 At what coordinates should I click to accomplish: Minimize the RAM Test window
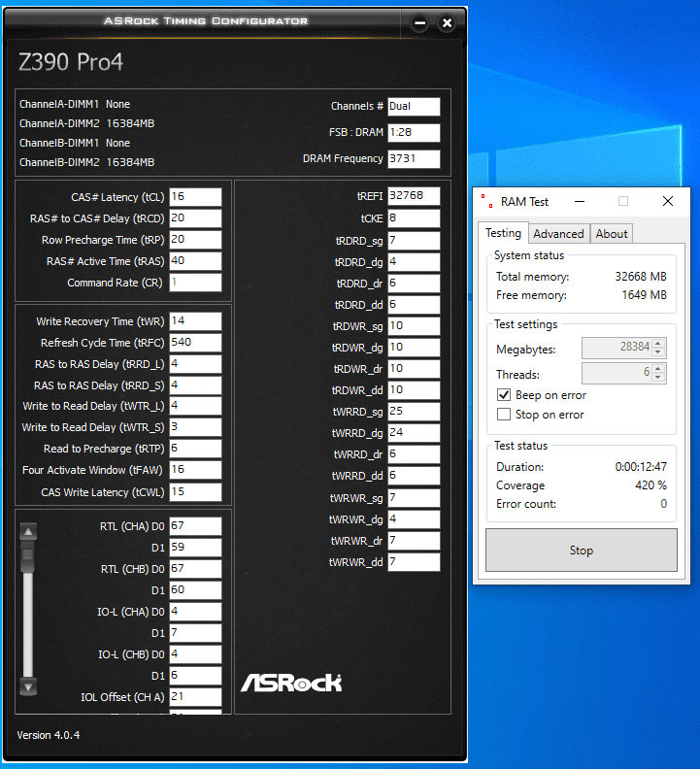click(580, 202)
